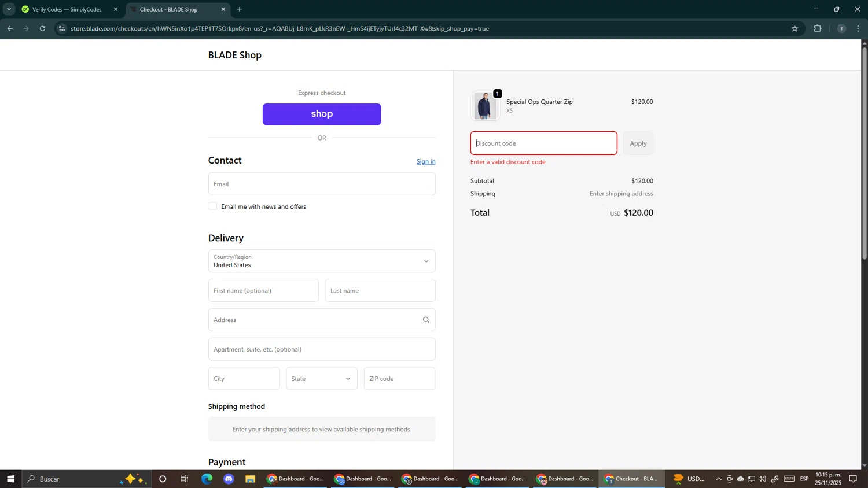
Task: Expand the Country/Region dropdown
Action: point(322,261)
